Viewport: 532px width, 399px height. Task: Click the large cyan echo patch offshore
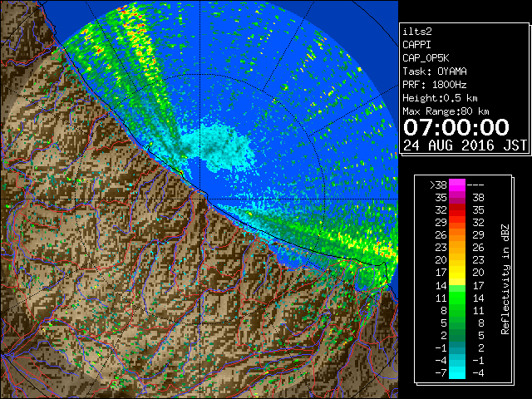(x=219, y=148)
